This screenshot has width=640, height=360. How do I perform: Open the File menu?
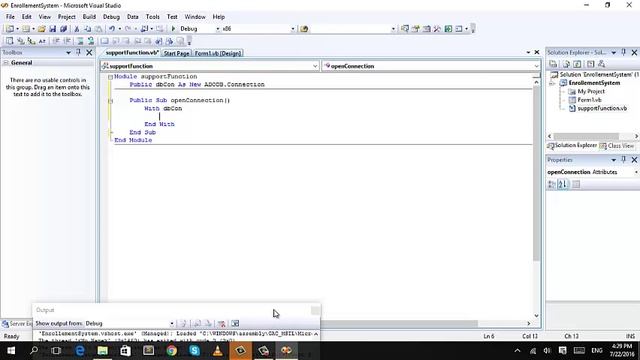click(10, 17)
